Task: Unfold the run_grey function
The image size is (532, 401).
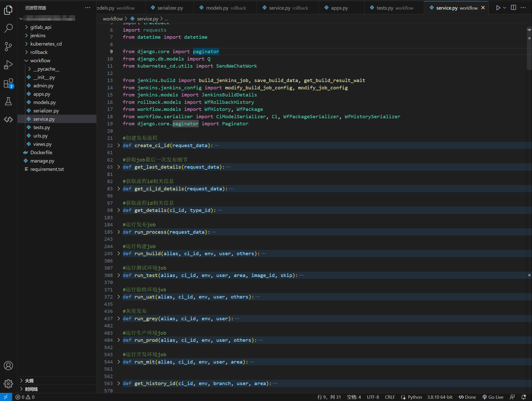Action: [119, 318]
